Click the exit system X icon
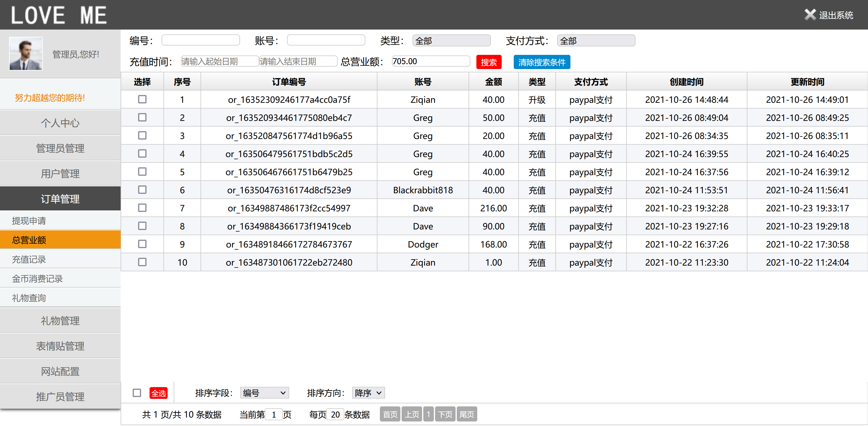Viewport: 868px width, 426px height. [x=810, y=15]
